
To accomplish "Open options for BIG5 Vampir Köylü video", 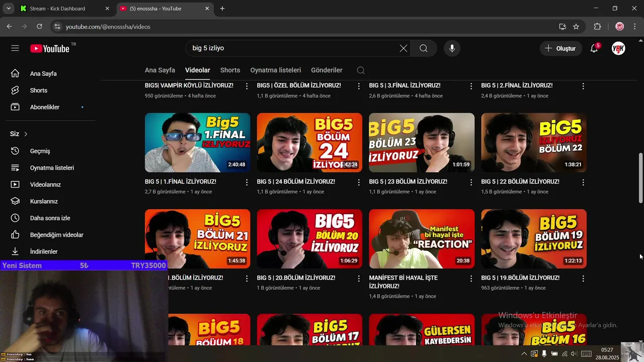I will (247, 86).
